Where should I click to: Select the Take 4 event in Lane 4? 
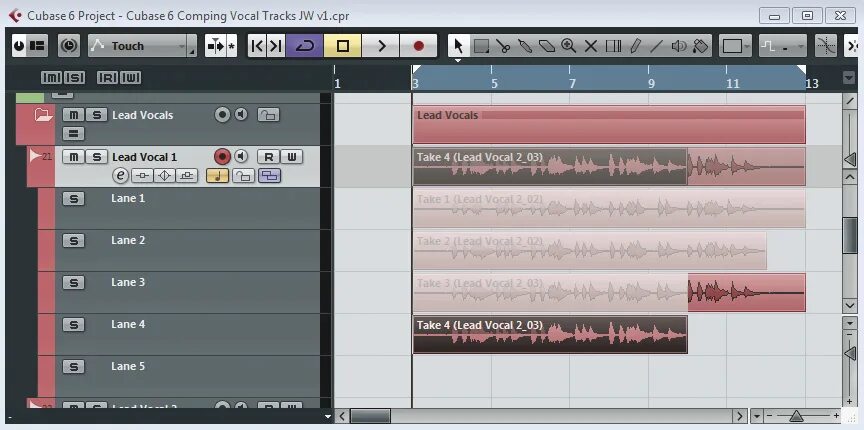[x=550, y=335]
